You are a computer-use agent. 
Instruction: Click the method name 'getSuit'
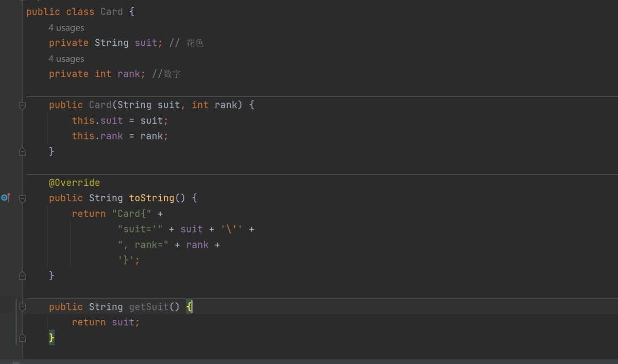(149, 307)
